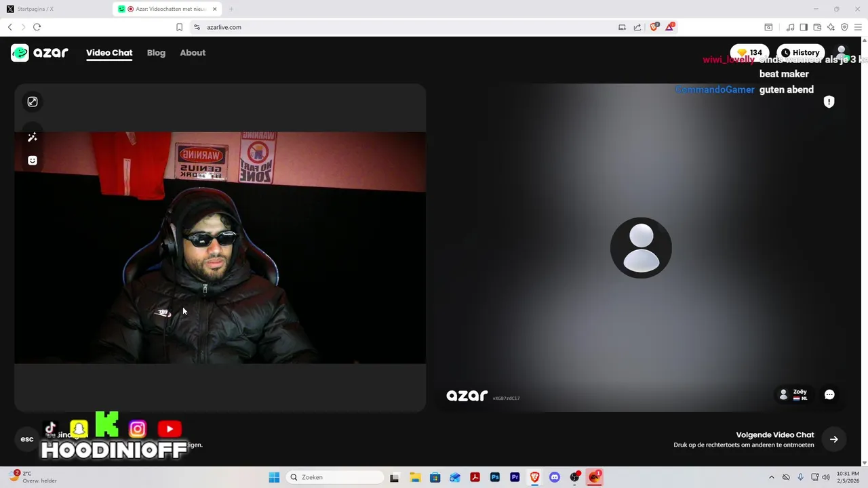The width and height of the screenshot is (868, 488).
Task: Click the report shield icon
Action: pyautogui.click(x=829, y=102)
